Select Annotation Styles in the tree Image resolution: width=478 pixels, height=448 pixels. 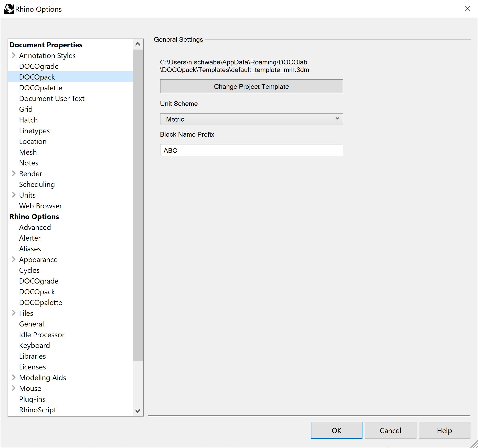pyautogui.click(x=47, y=56)
